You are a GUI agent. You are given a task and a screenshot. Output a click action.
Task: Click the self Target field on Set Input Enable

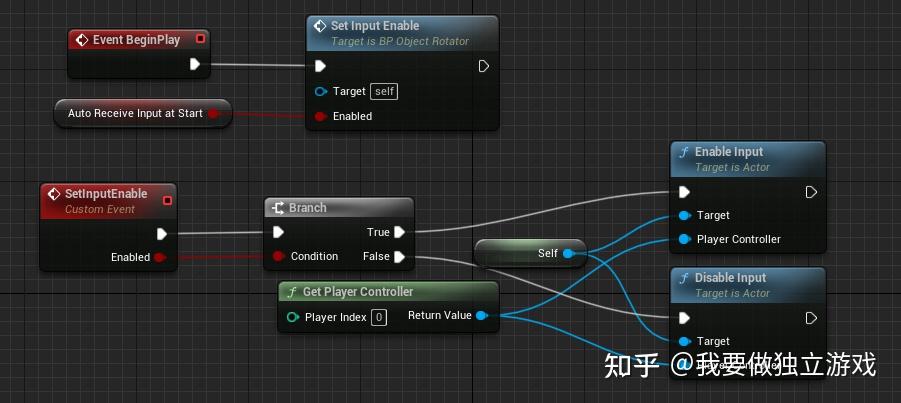pos(384,91)
